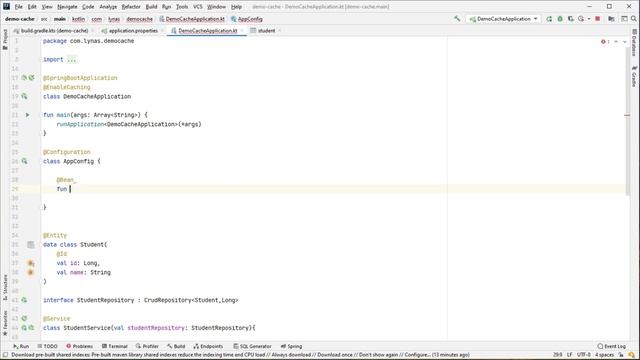Click the data table gutter icon beside Student class
This screenshot has height=360, width=640.
coord(31,244)
